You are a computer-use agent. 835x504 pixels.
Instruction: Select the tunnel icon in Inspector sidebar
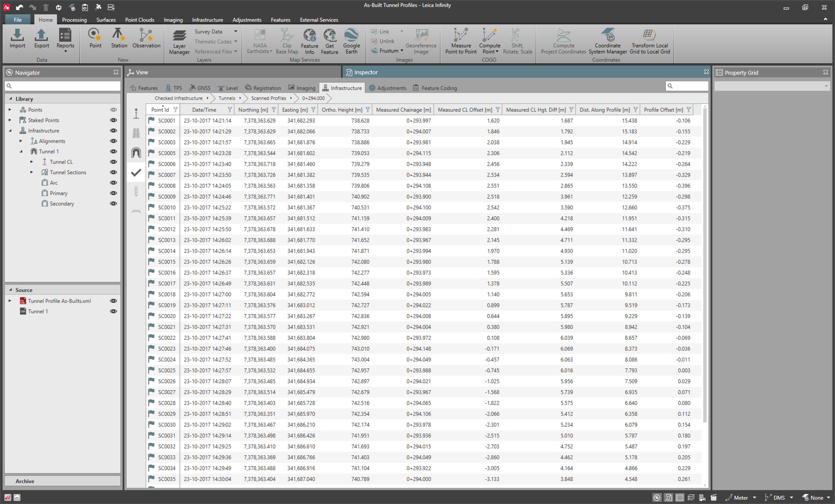point(136,153)
